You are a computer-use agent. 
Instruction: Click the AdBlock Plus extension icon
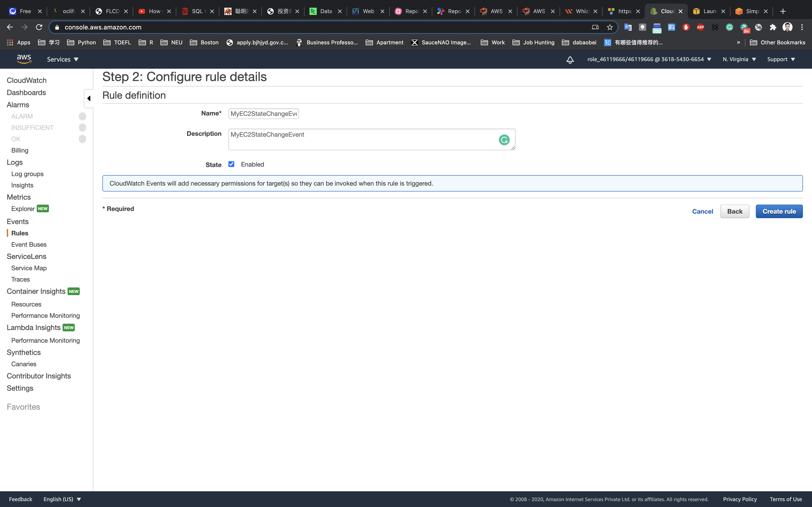coord(700,27)
